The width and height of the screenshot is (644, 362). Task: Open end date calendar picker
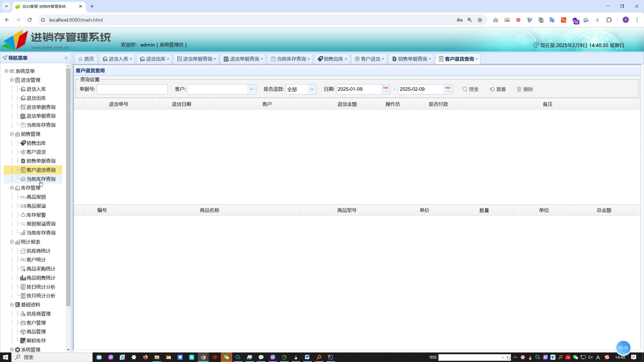(448, 89)
